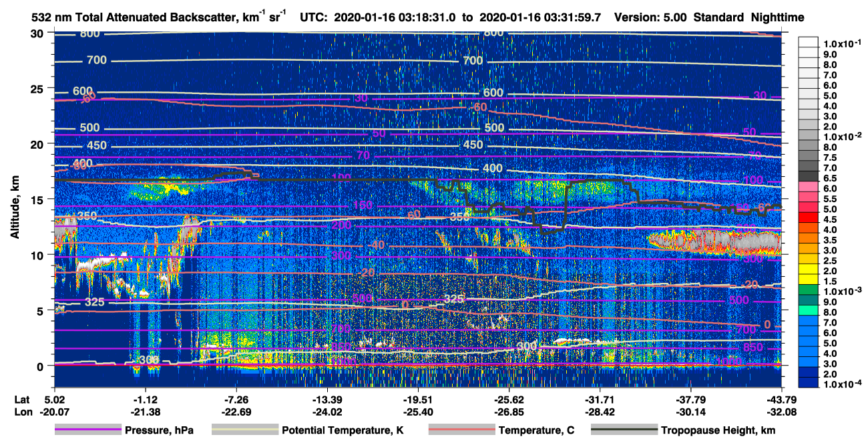Click the longitude value -30.14

coord(690,412)
